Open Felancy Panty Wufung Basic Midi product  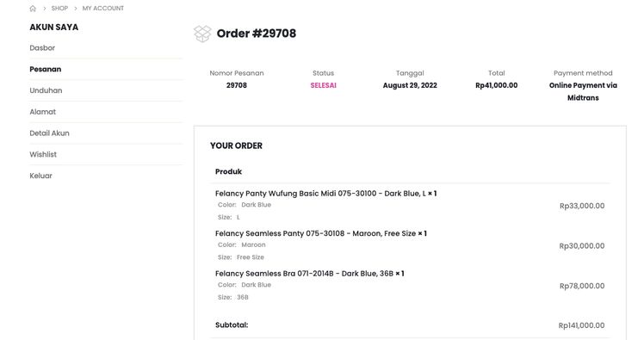click(x=320, y=194)
